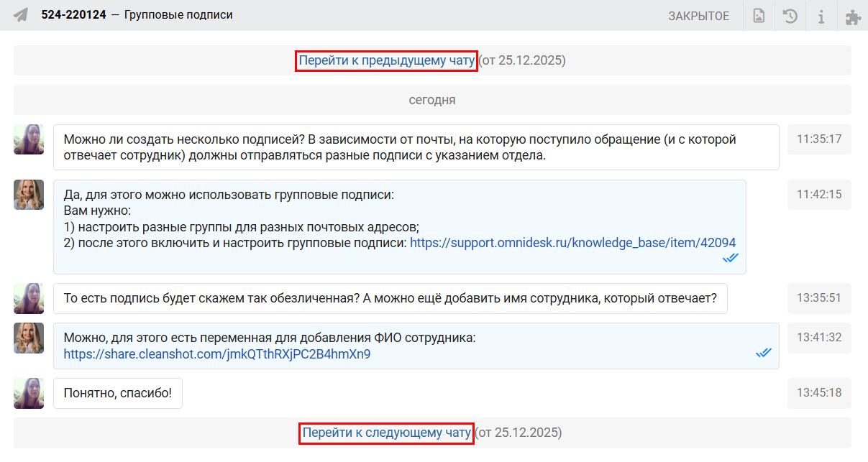868x462 pixels.
Task: Click customer avatar beside the 11:35:17 message
Action: (29, 139)
